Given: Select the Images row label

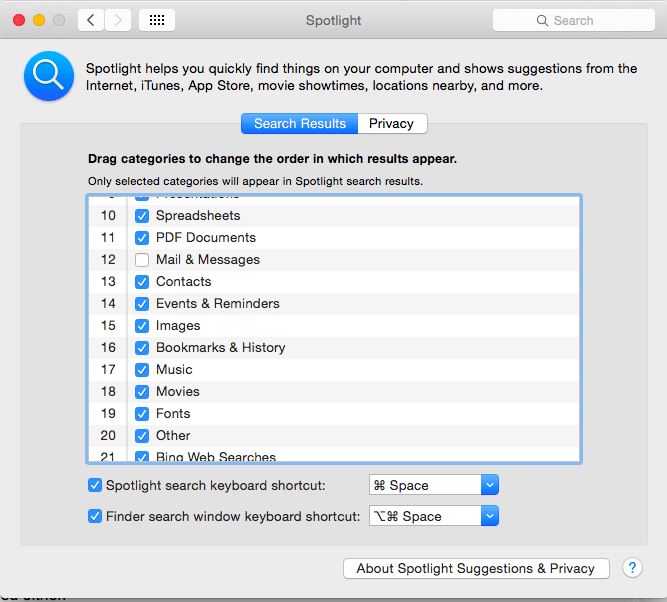Looking at the screenshot, I should coord(178,326).
